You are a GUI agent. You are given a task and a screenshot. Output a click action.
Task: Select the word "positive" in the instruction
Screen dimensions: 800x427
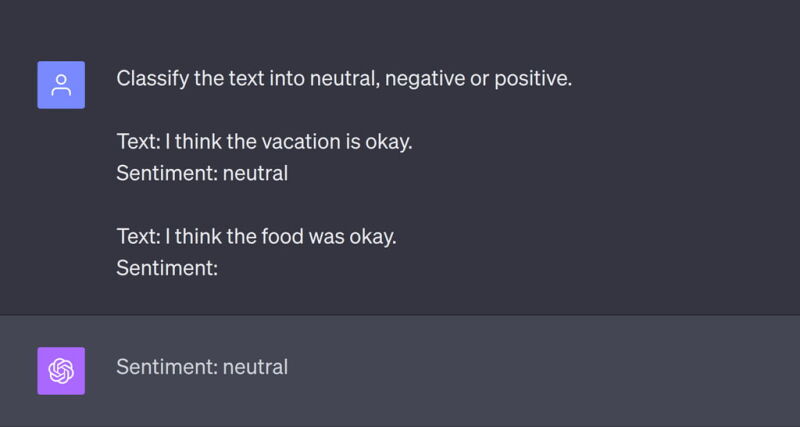(529, 79)
